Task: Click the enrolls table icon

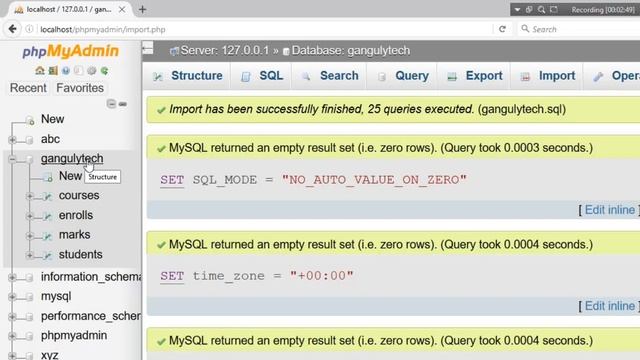Action: point(48,216)
